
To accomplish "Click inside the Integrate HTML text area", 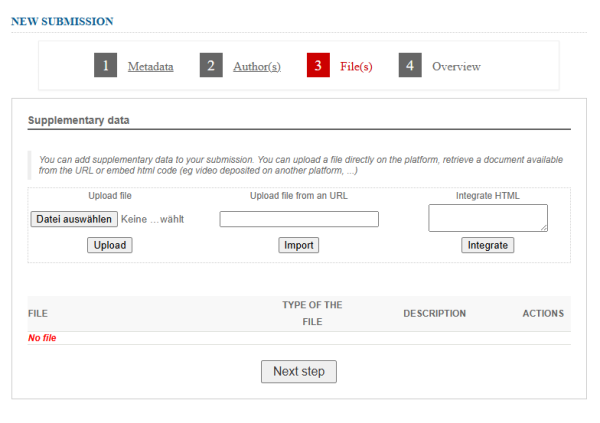I will click(x=487, y=218).
